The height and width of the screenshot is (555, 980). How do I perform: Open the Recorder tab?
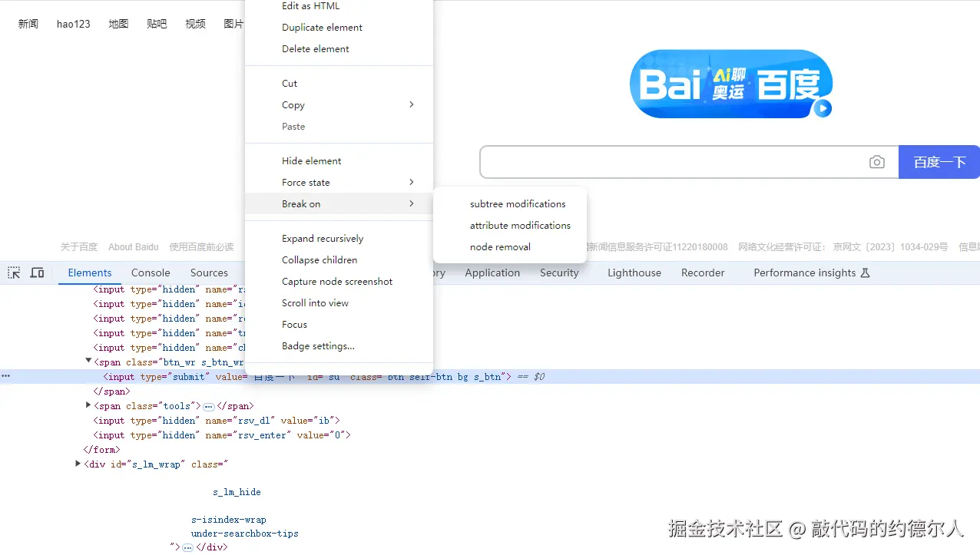[x=703, y=273]
